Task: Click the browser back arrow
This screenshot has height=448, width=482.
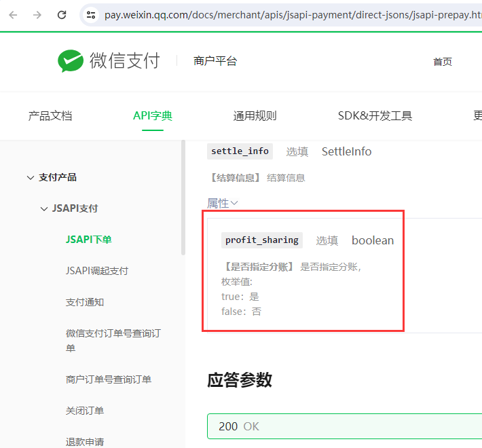Action: pyautogui.click(x=13, y=15)
